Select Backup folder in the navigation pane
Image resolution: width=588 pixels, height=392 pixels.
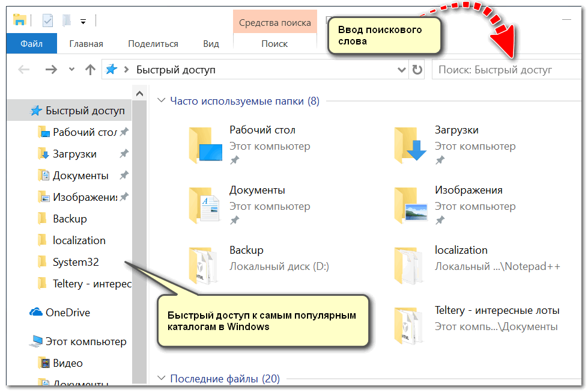70,218
